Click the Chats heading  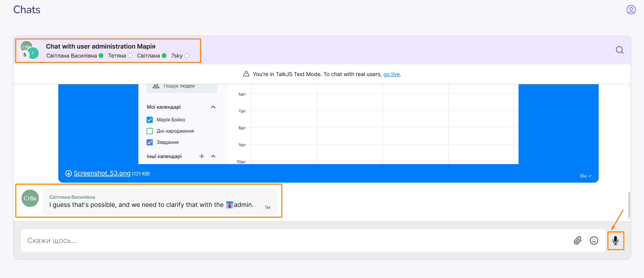pyautogui.click(x=27, y=10)
